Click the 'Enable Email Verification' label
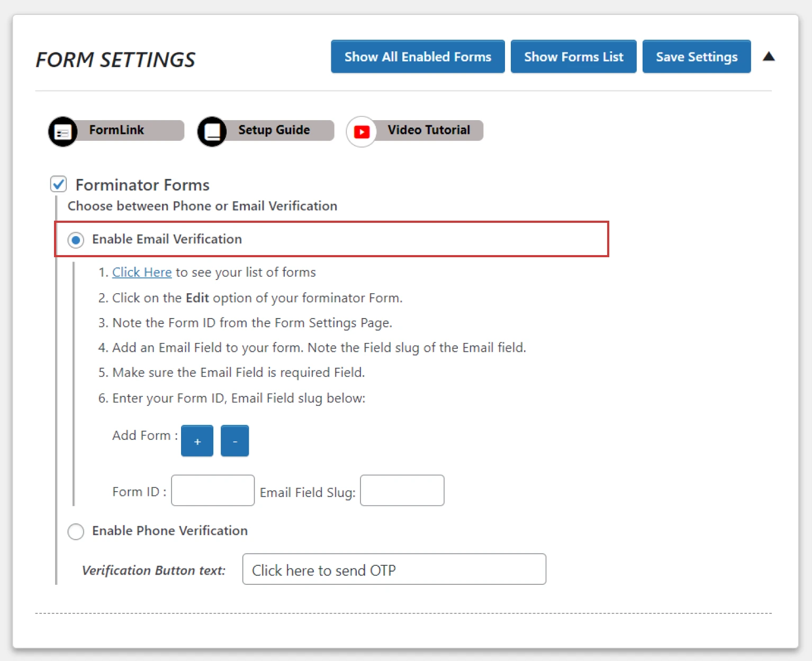The image size is (812, 661). [167, 239]
